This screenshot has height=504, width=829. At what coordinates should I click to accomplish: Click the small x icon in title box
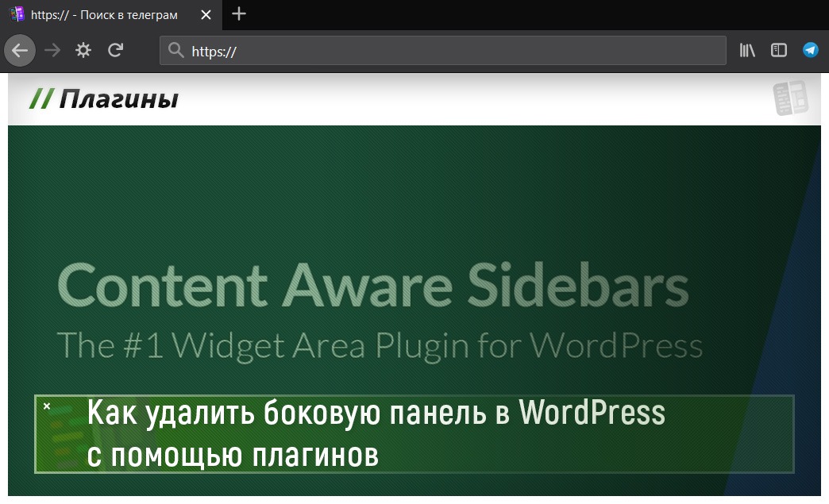click(x=47, y=406)
